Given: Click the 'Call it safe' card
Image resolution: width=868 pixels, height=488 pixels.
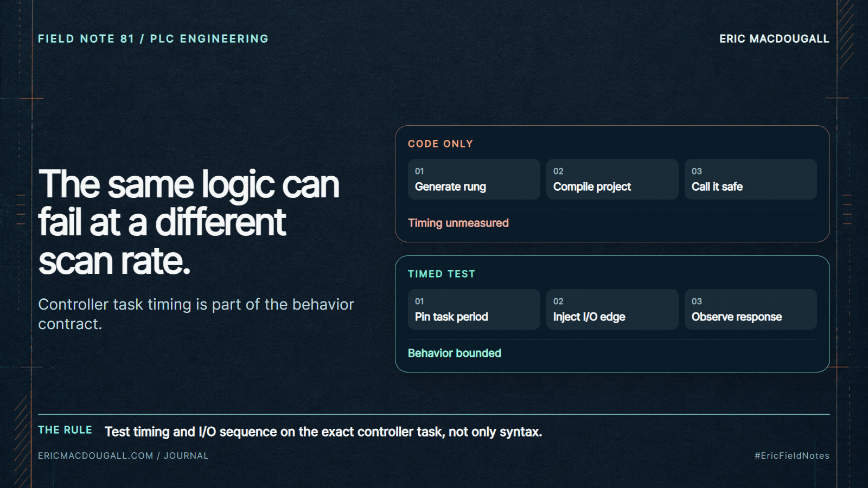Looking at the screenshot, I should click(x=750, y=179).
